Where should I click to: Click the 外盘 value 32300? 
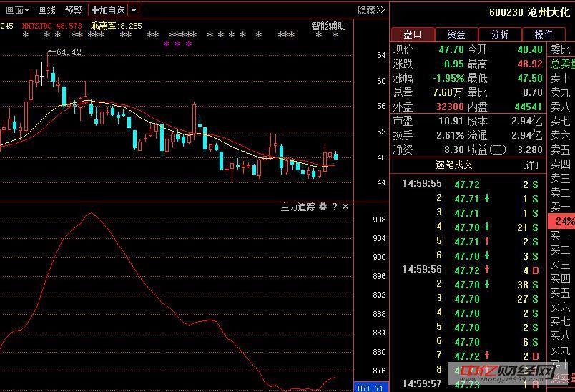(450, 107)
